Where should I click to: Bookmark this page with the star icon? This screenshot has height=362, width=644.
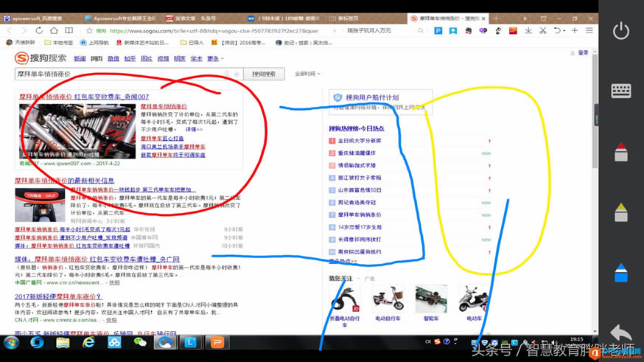pos(89,30)
